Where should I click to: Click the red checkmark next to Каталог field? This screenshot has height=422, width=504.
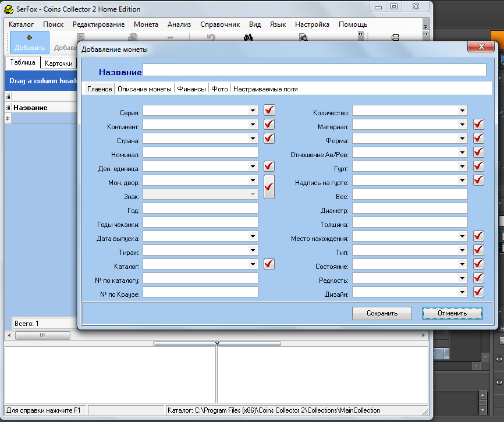tap(269, 264)
